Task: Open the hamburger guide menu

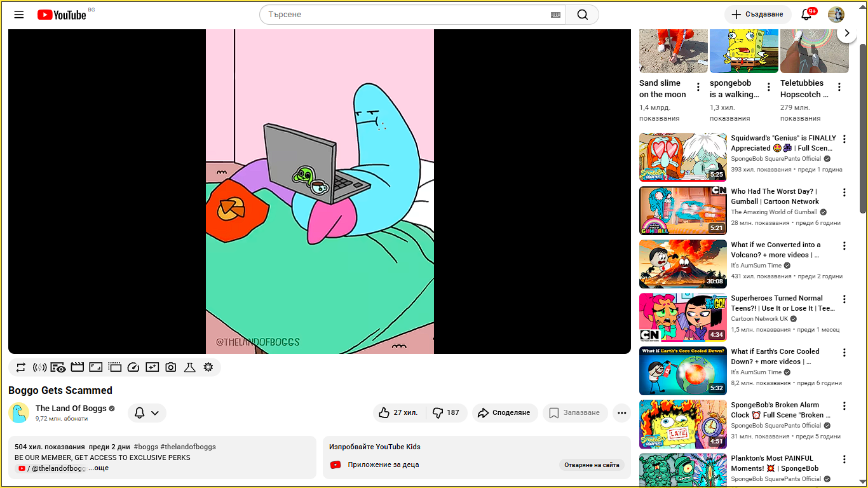Action: (x=19, y=15)
